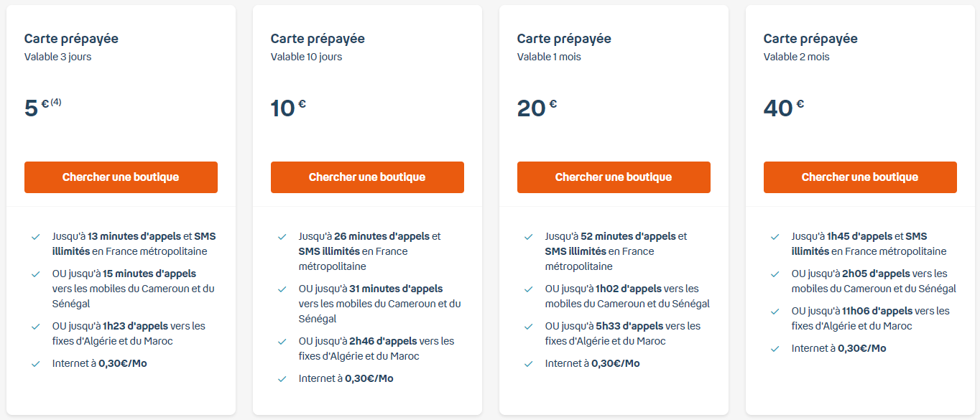Select the "Carte prépayée" title of the 1-month card
This screenshot has width=980, height=420.
(564, 39)
